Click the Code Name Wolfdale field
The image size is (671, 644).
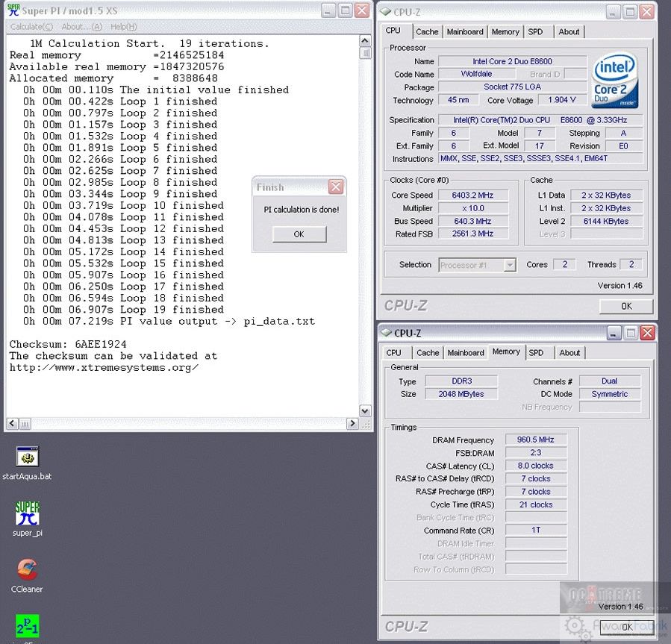476,74
